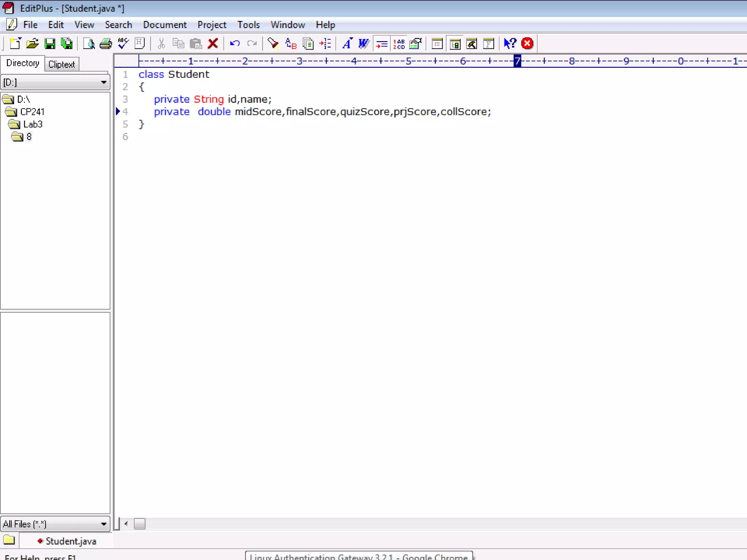Switch to the Cliptext tab

click(61, 65)
